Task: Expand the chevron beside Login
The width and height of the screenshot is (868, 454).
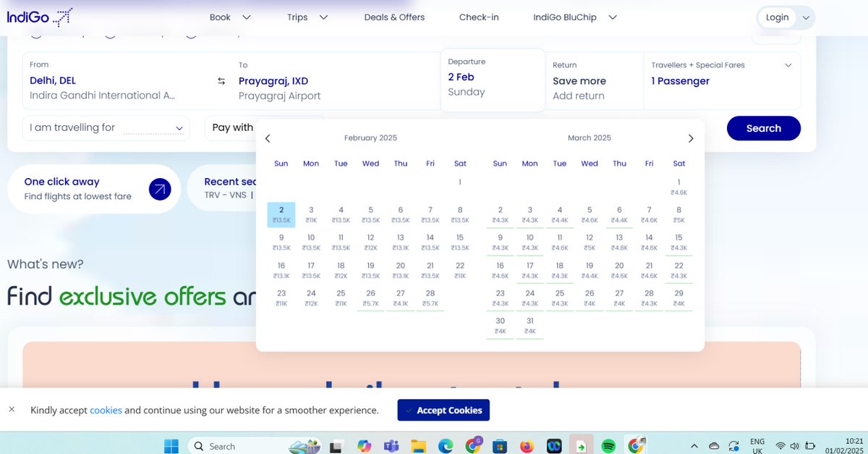Action: (807, 17)
